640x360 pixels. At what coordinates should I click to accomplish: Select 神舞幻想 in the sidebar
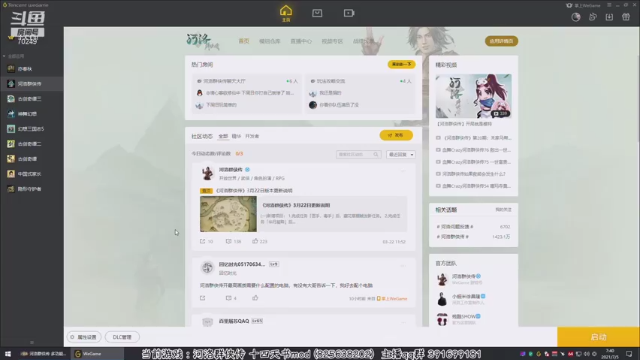click(32, 114)
